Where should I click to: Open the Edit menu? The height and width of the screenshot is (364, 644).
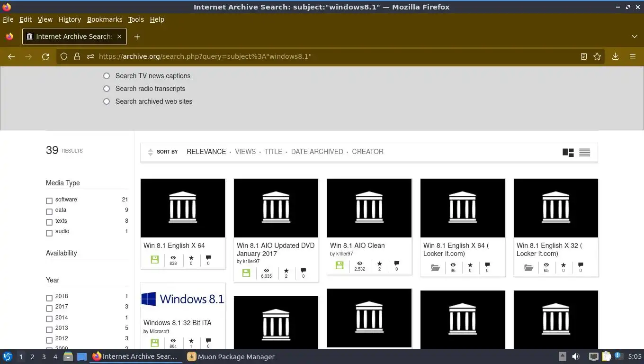[x=26, y=19]
